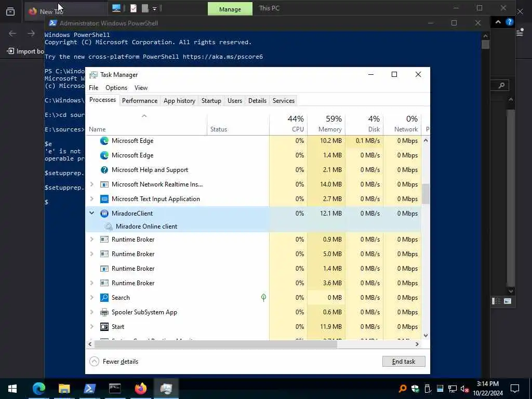Click the Manage ribbon tab in File Explorer
This screenshot has height=399, width=532.
(x=230, y=9)
